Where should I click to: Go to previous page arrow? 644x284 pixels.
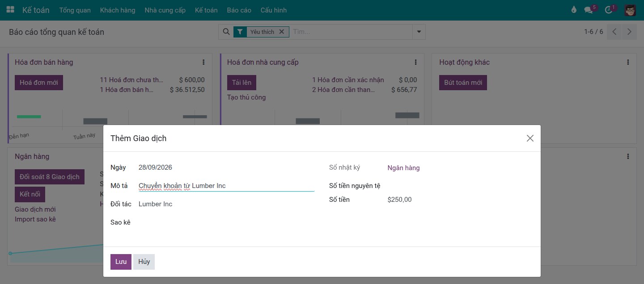tap(614, 32)
